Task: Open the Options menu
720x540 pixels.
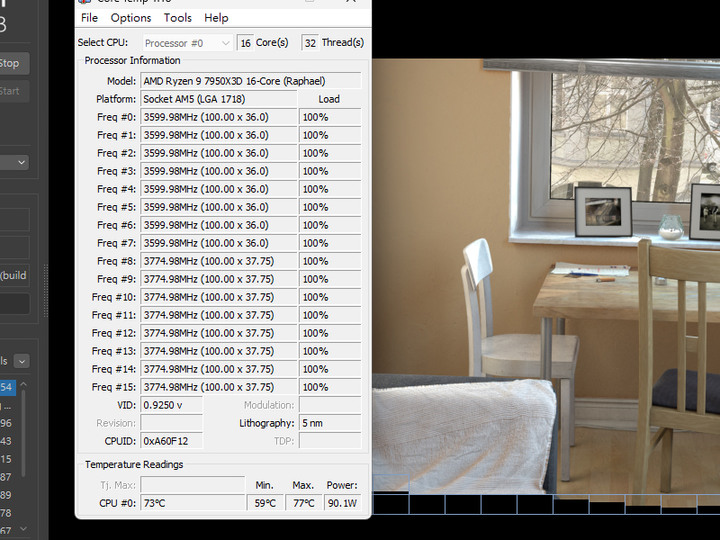Action: point(131,18)
